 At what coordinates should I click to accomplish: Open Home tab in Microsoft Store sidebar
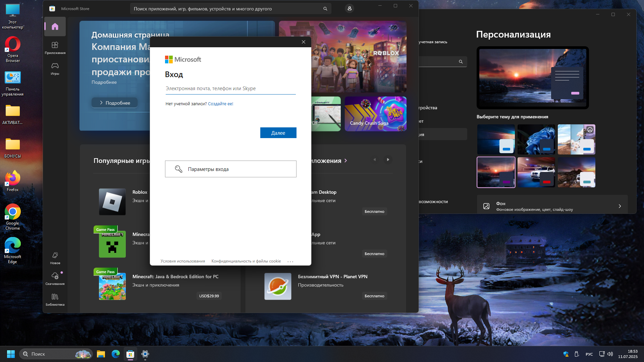click(x=55, y=26)
